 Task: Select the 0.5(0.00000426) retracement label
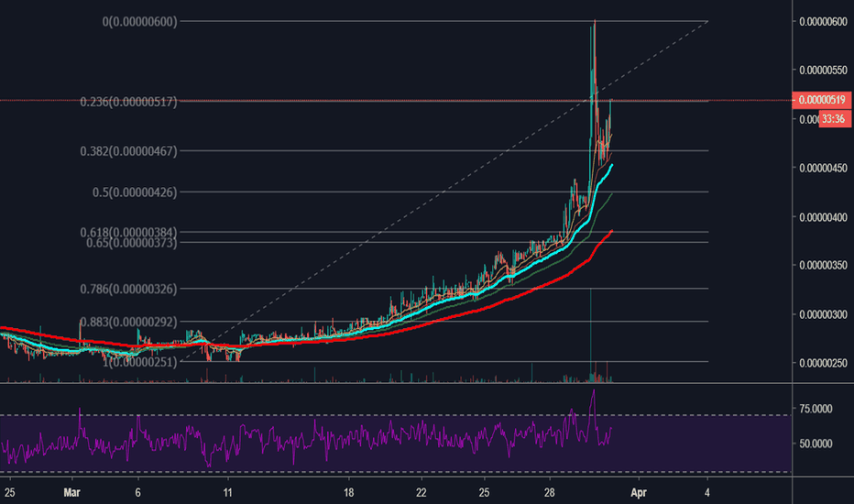pyautogui.click(x=135, y=192)
